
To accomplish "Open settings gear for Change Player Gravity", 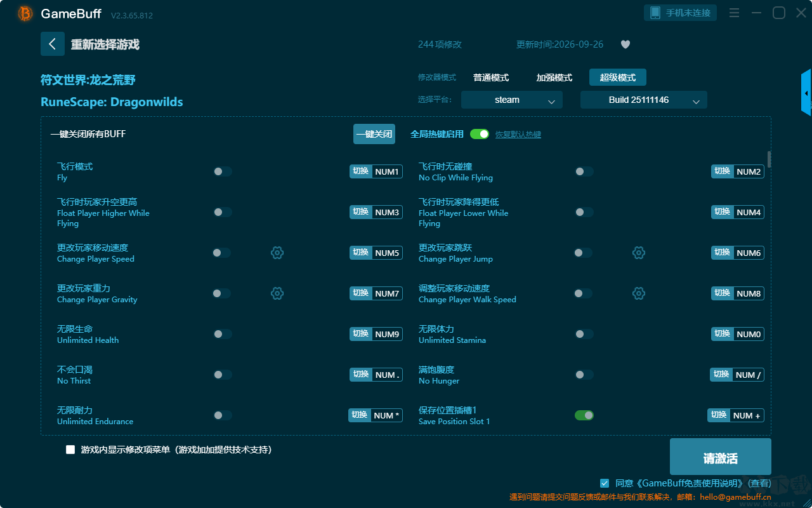I will pos(277,293).
